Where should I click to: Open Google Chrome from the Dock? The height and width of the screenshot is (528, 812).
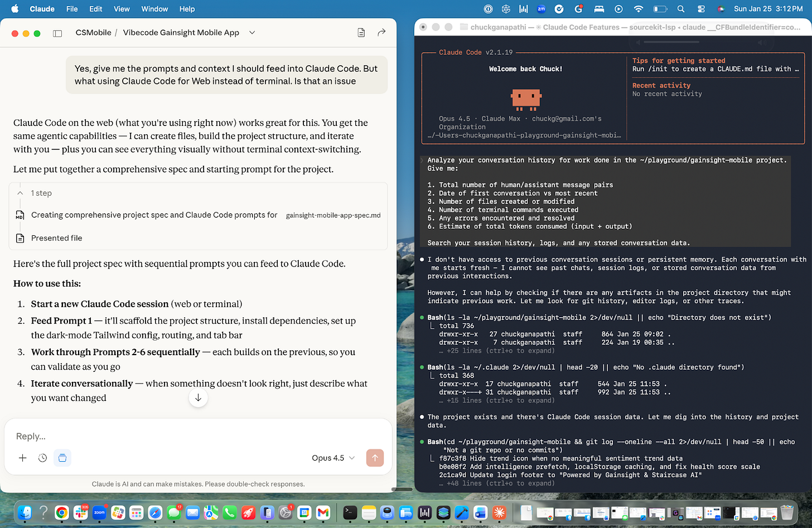tap(62, 512)
